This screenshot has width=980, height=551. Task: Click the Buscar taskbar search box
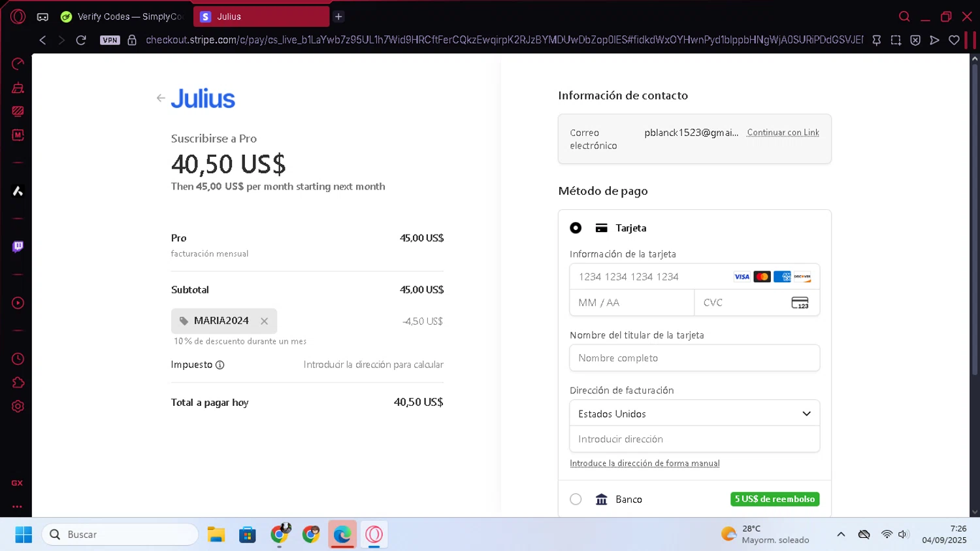(x=120, y=535)
